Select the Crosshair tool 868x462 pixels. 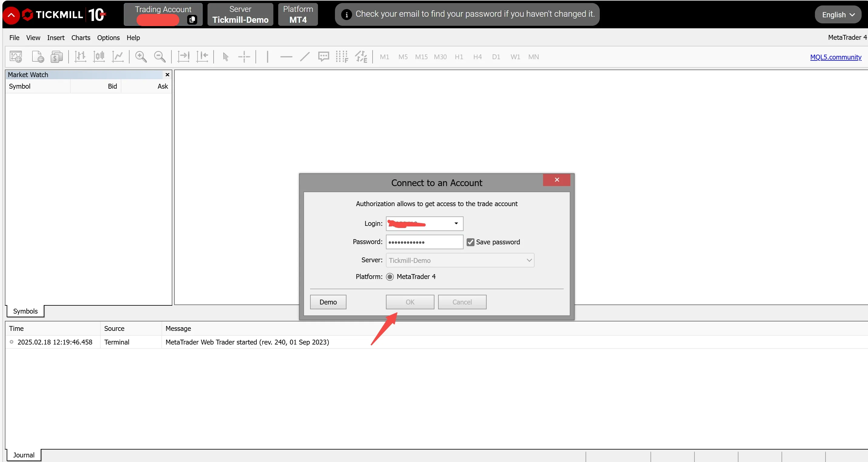(x=244, y=57)
